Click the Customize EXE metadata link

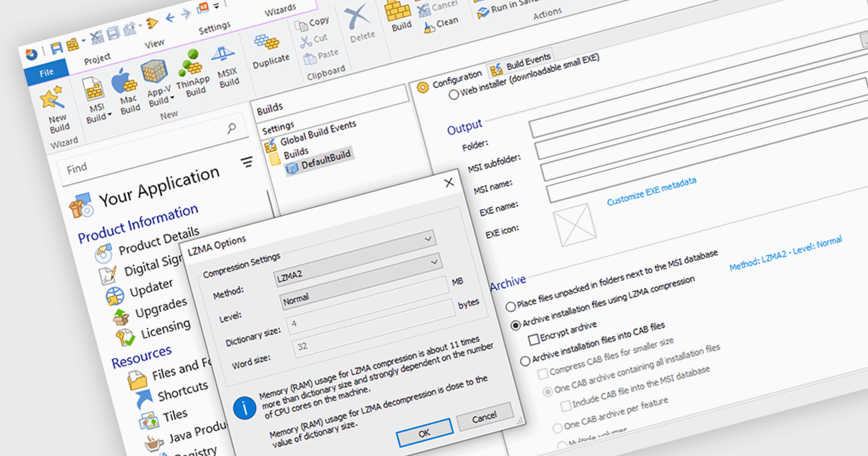652,191
